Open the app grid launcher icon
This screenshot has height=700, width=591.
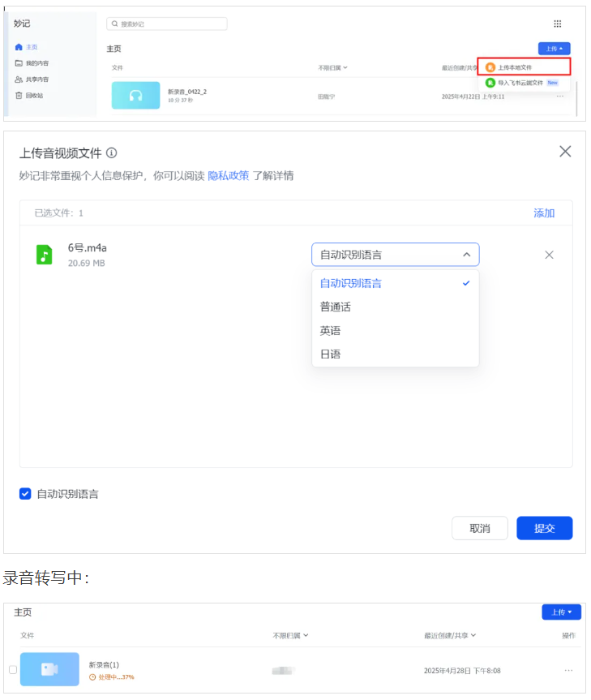coord(557,24)
